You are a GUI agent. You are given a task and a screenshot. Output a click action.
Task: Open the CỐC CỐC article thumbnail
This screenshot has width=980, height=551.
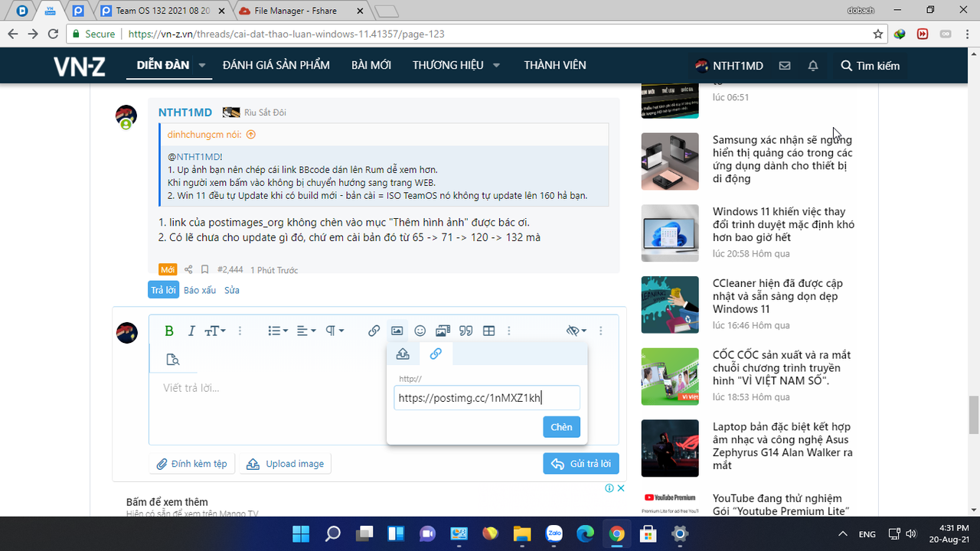click(x=670, y=377)
